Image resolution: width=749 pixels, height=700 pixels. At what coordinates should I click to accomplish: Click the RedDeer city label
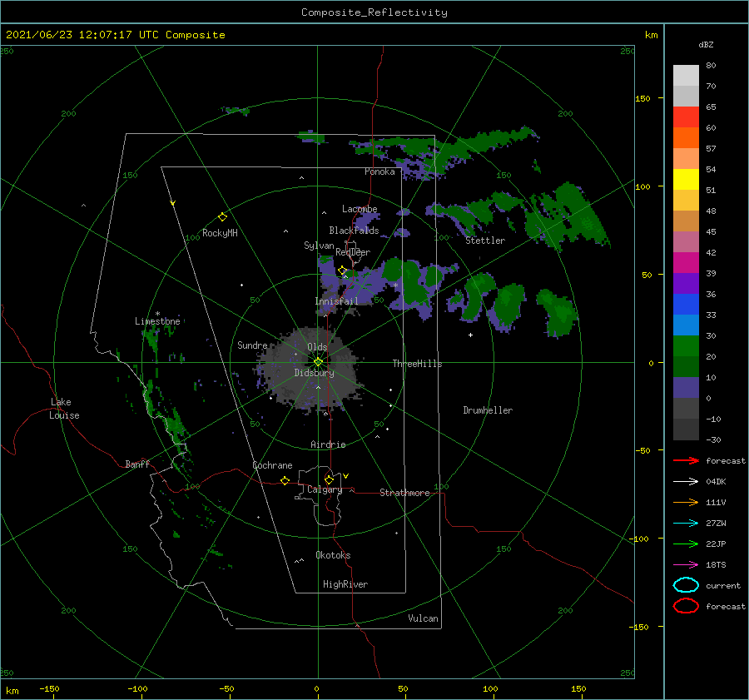353,252
